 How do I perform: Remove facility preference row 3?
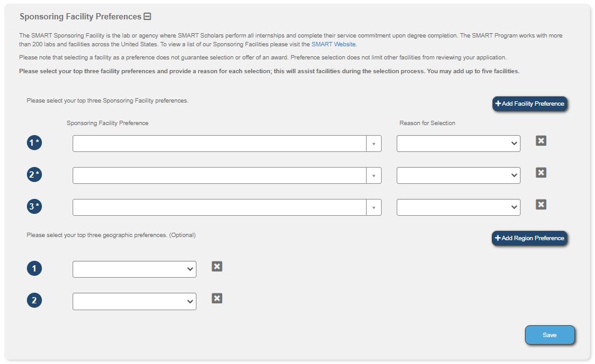[541, 205]
